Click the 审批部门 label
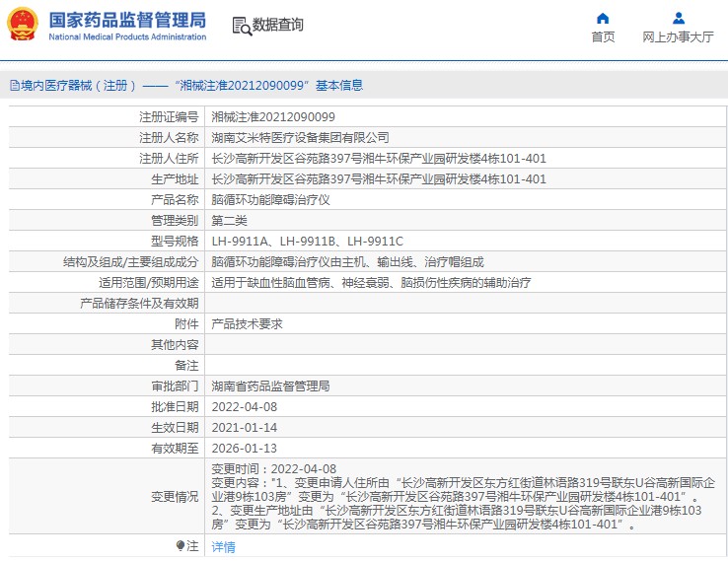Viewport: 728px width, 561px height. coord(175,386)
